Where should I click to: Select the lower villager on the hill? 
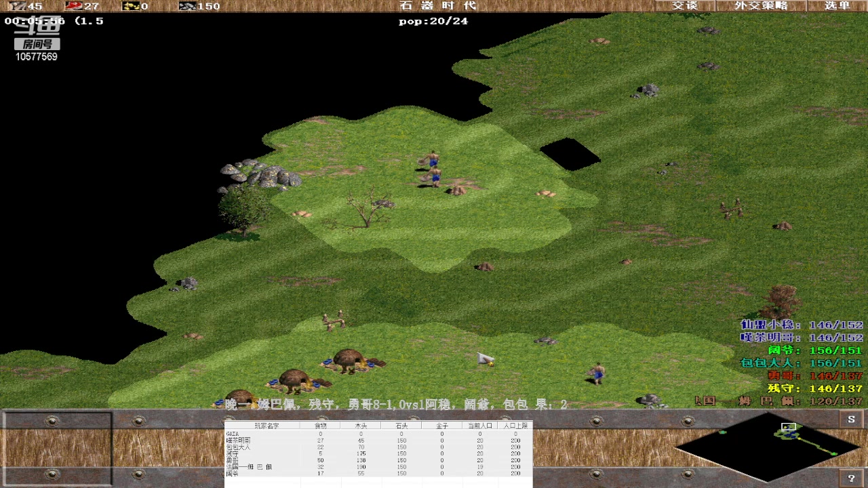click(434, 177)
